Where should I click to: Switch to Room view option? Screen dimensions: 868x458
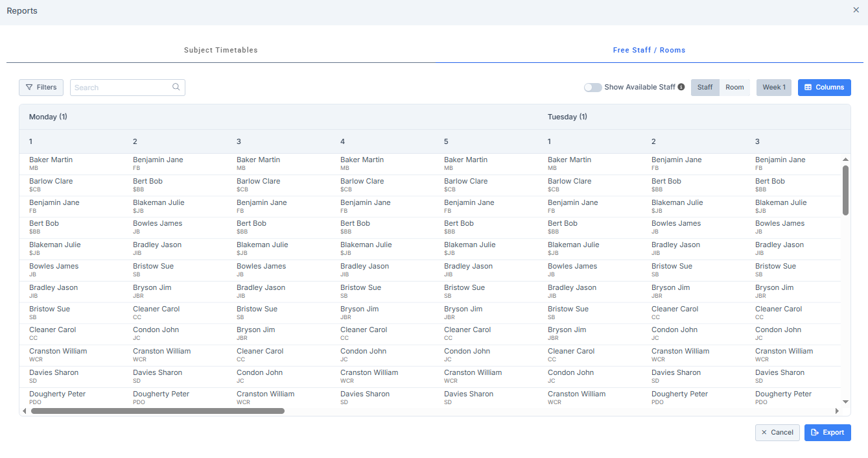click(x=734, y=87)
